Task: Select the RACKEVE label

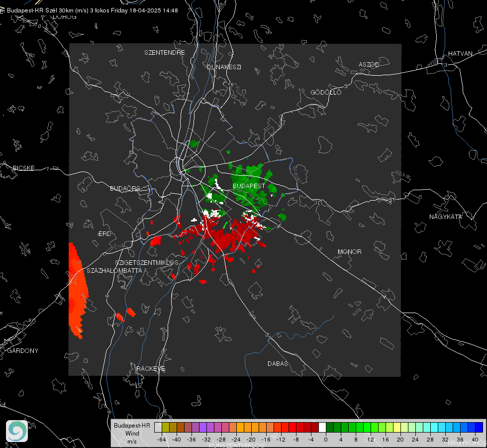Action: point(151,369)
